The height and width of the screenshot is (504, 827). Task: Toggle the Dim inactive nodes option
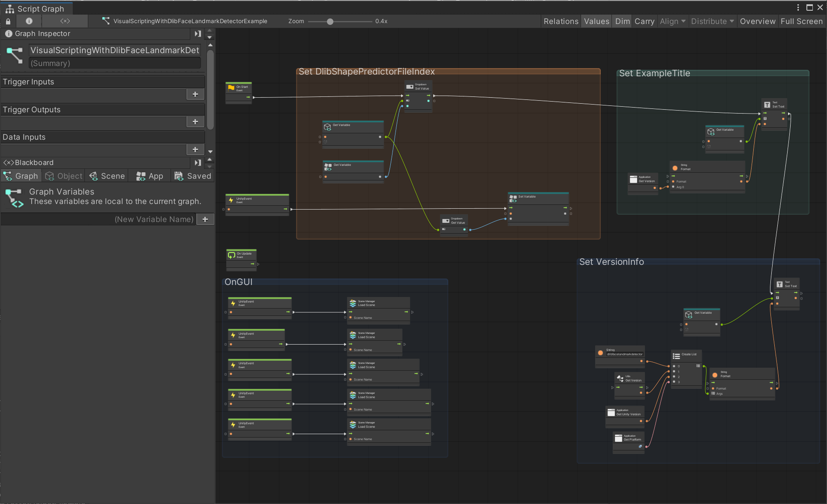[x=622, y=21]
